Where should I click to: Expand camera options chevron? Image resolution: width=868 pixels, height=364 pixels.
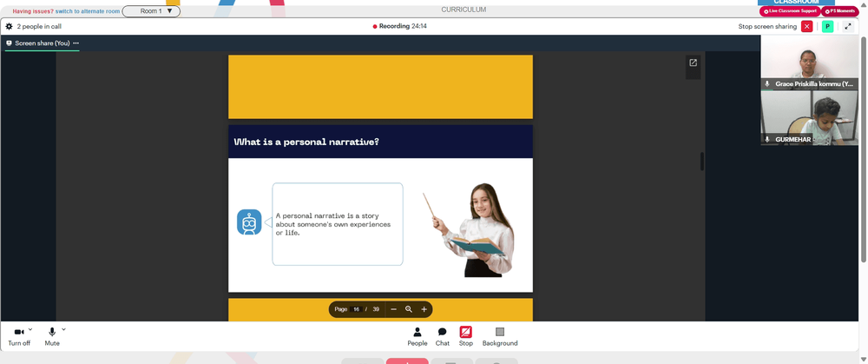pos(30,329)
